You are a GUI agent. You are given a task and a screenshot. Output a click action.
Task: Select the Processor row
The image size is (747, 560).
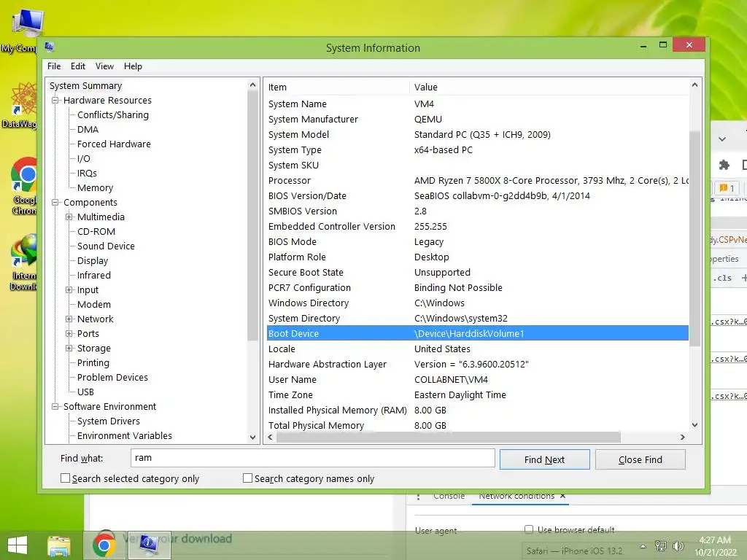tap(477, 181)
